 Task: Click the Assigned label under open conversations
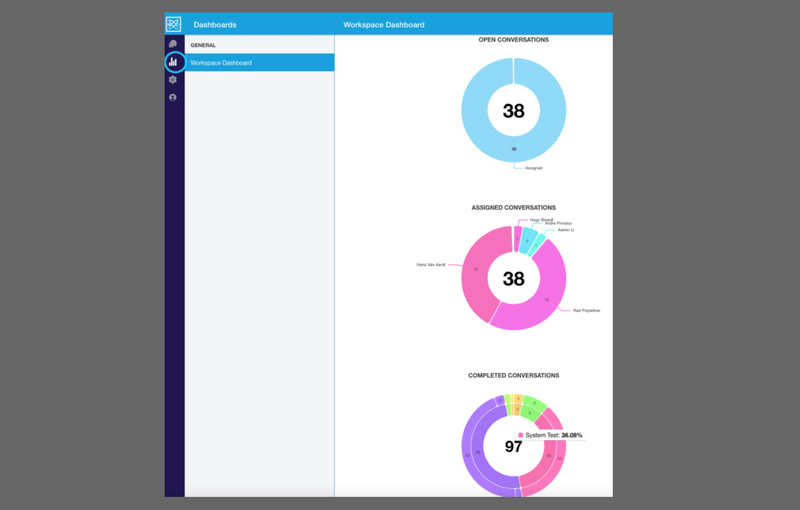click(534, 168)
